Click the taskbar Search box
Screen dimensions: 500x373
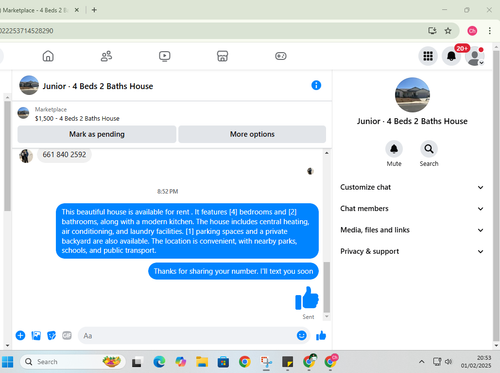(x=73, y=362)
